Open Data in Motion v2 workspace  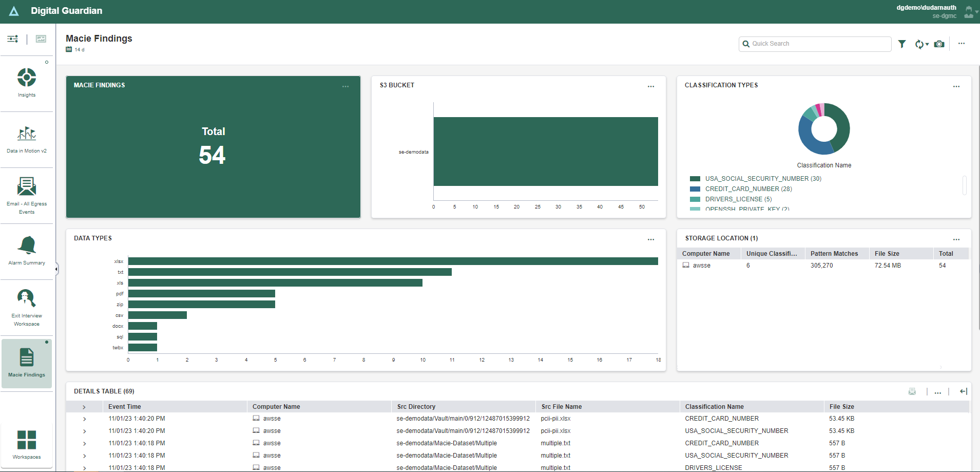tap(27, 135)
